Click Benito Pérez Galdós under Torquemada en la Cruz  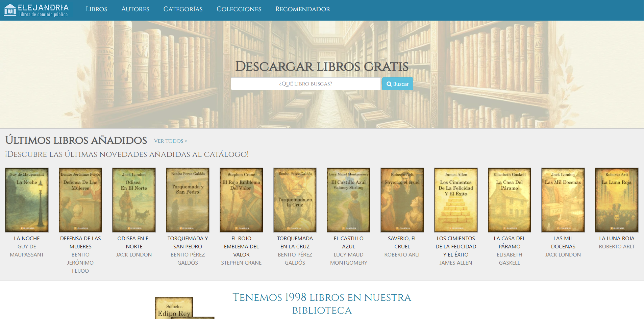(x=295, y=259)
